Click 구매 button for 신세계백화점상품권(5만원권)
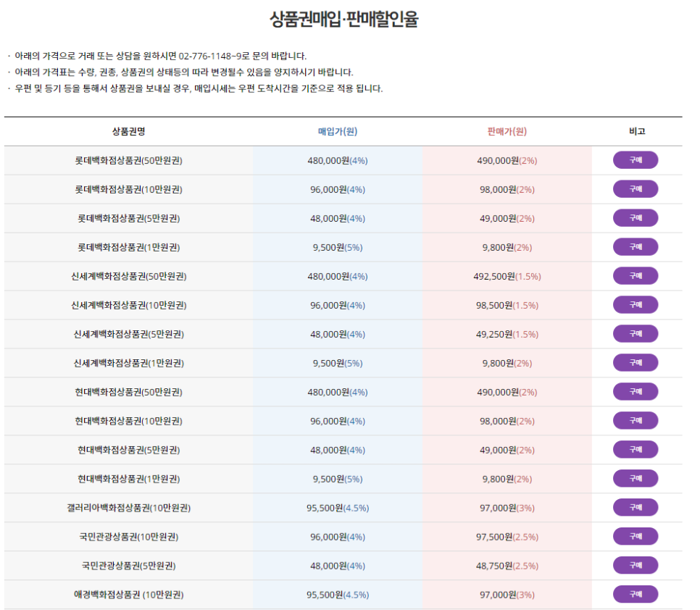700x610 pixels. [x=636, y=334]
